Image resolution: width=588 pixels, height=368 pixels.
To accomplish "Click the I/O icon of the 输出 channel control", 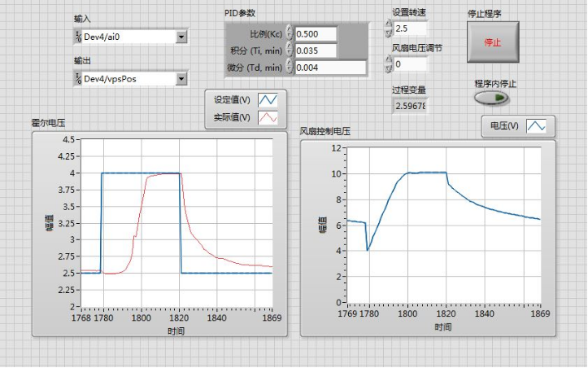I will (78, 79).
